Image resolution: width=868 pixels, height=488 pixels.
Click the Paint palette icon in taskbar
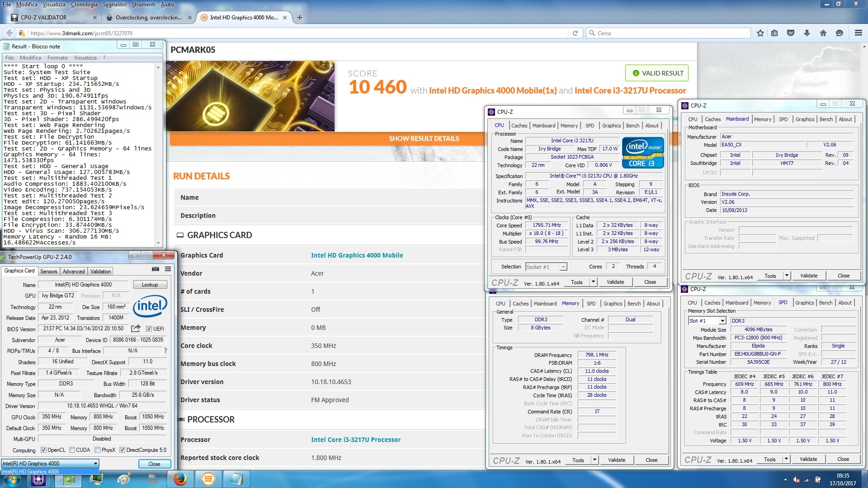pyautogui.click(x=123, y=479)
